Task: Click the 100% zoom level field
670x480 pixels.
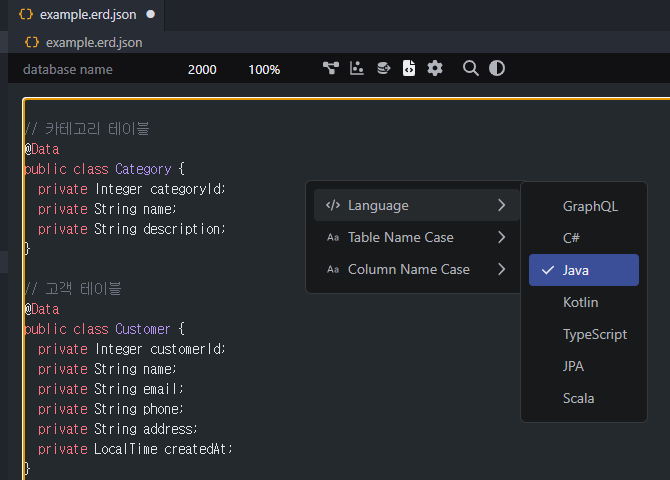Action: [264, 69]
